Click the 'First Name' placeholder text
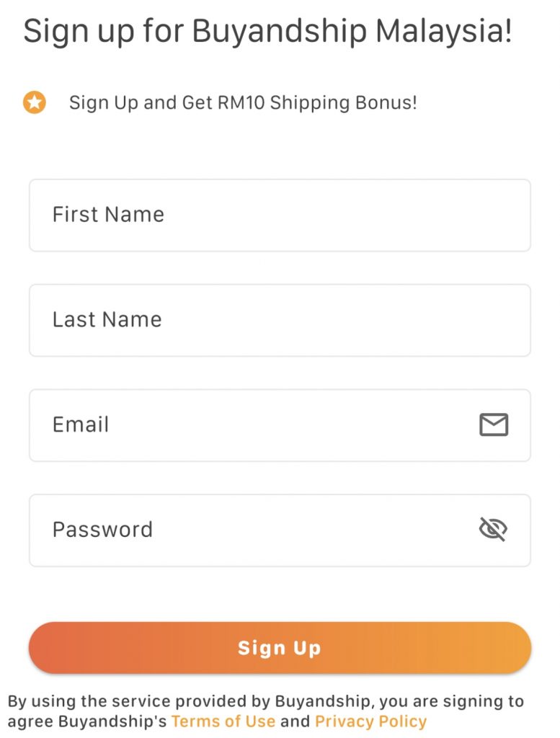 coord(108,215)
